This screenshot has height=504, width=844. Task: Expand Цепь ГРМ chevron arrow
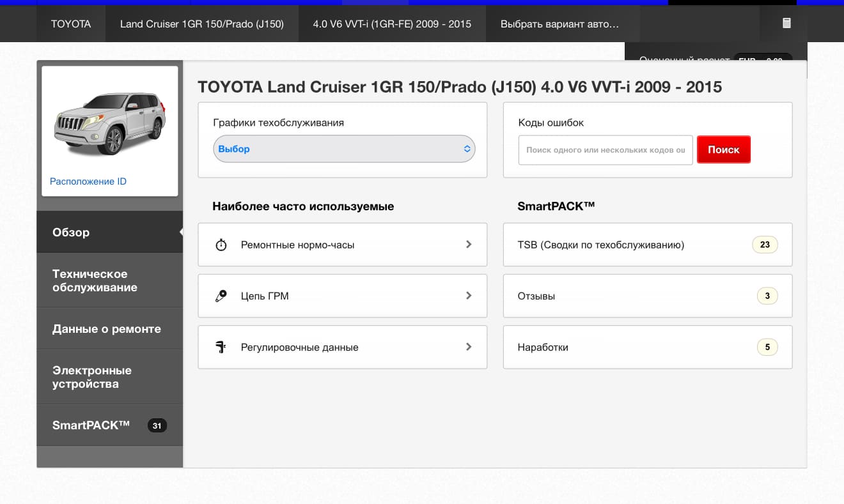(469, 295)
